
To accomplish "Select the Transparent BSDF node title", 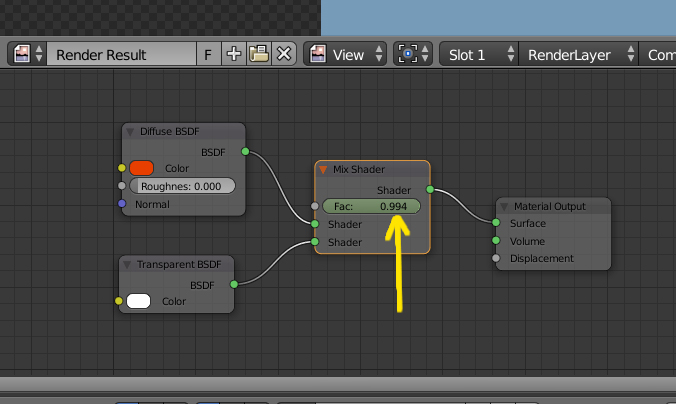I will pyautogui.click(x=179, y=264).
